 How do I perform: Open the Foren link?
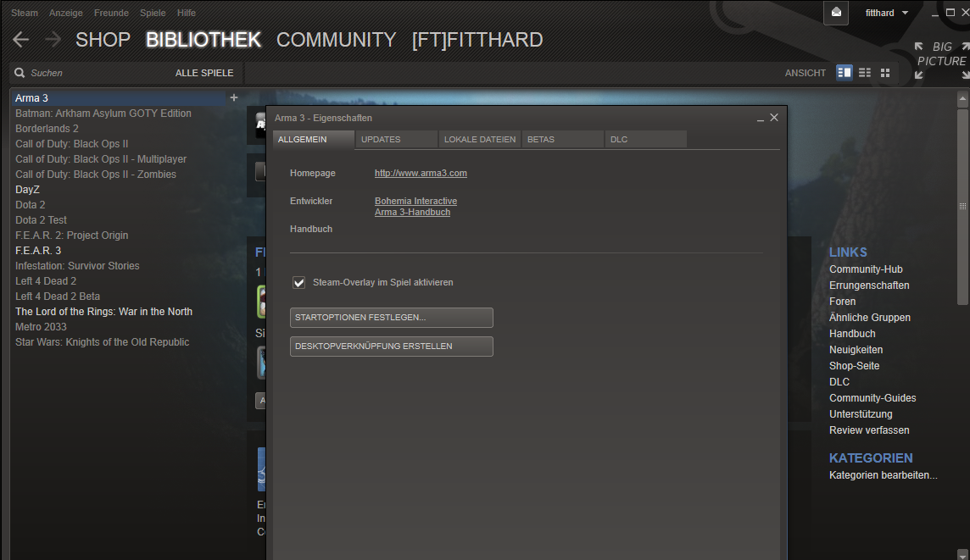point(842,302)
